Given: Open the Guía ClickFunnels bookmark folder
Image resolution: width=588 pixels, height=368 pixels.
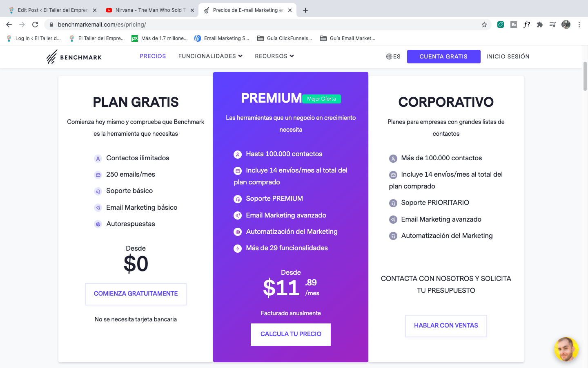Looking at the screenshot, I should point(285,38).
